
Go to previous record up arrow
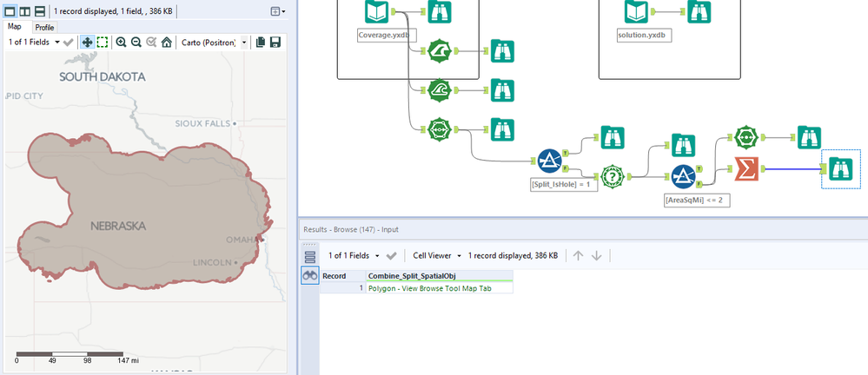click(579, 255)
